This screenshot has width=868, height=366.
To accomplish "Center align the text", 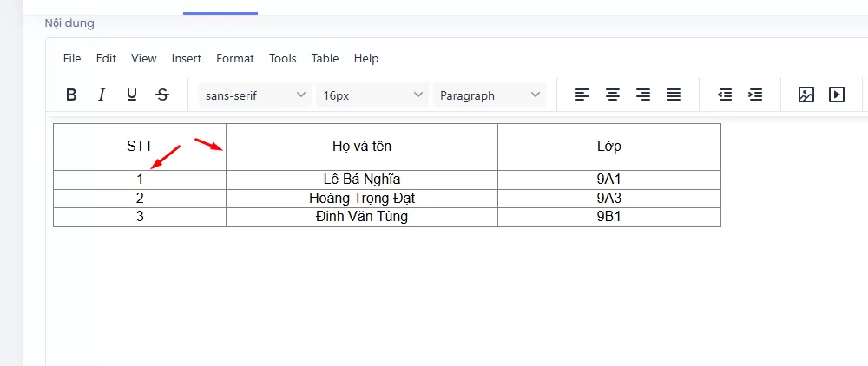I will (613, 95).
